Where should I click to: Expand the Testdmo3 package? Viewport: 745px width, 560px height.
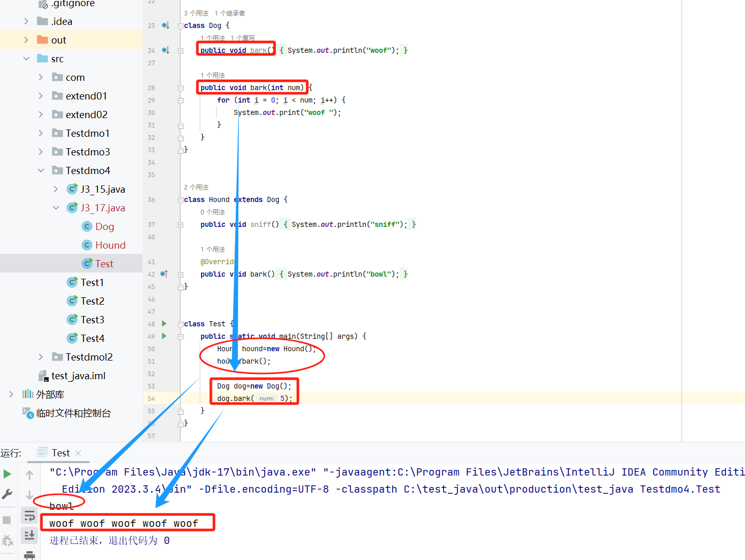[x=41, y=152]
